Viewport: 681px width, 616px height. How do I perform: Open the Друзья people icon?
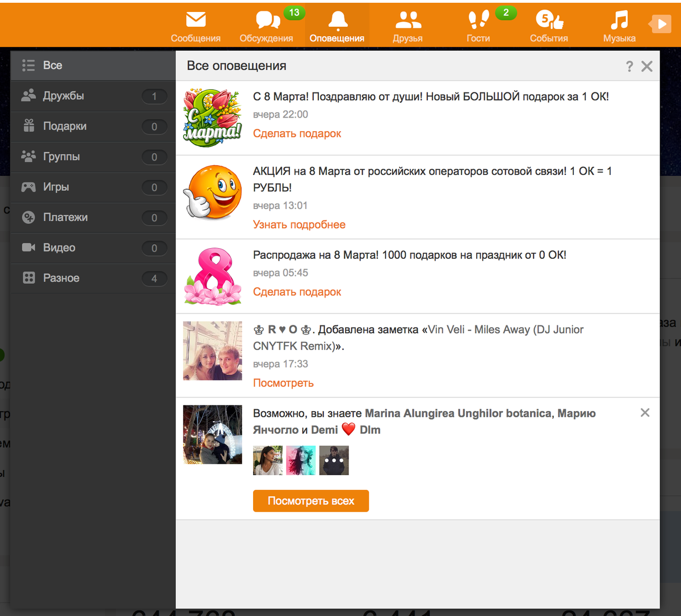tap(408, 20)
